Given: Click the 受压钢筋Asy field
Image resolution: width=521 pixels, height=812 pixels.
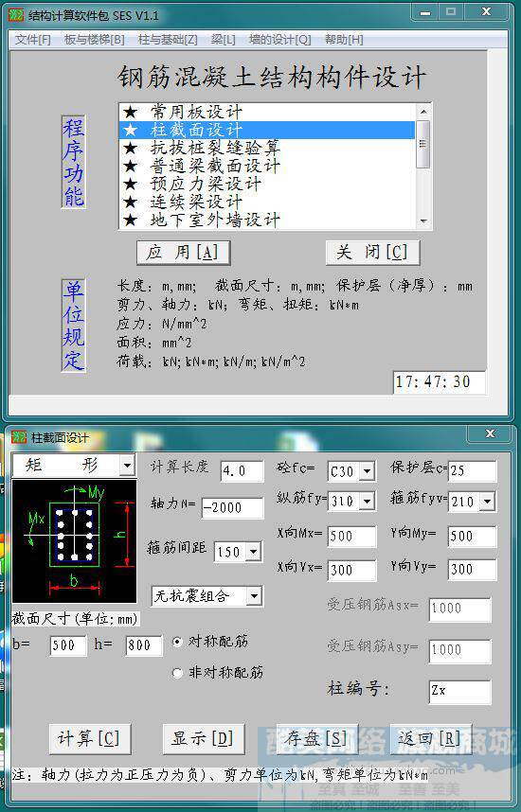Looking at the screenshot, I should pos(459,651).
